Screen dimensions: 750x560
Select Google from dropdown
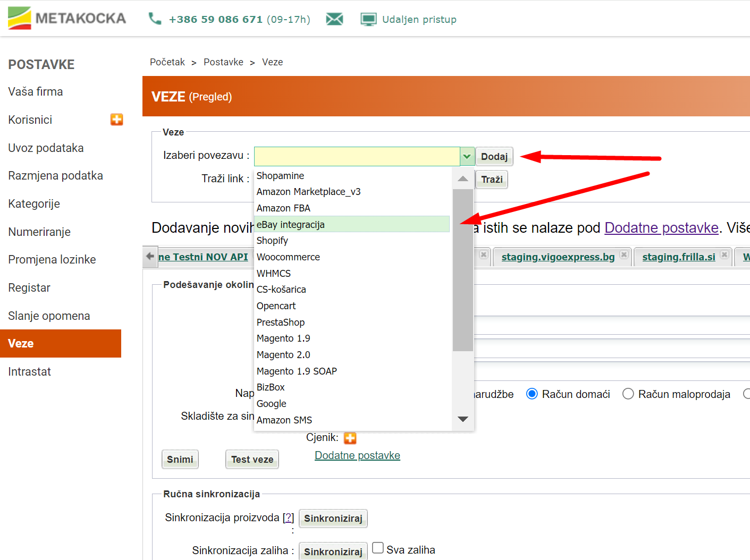353,404
